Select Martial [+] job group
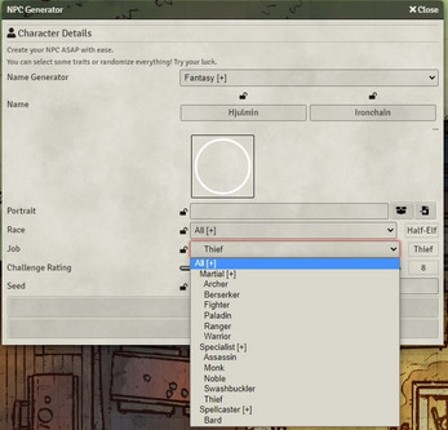The height and width of the screenshot is (430, 448). point(295,274)
